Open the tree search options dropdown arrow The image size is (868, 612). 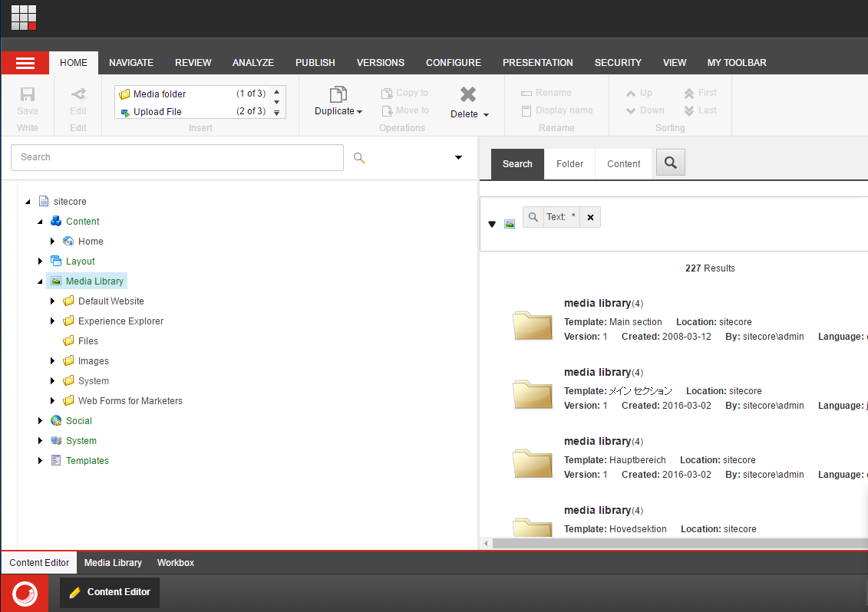(x=458, y=158)
